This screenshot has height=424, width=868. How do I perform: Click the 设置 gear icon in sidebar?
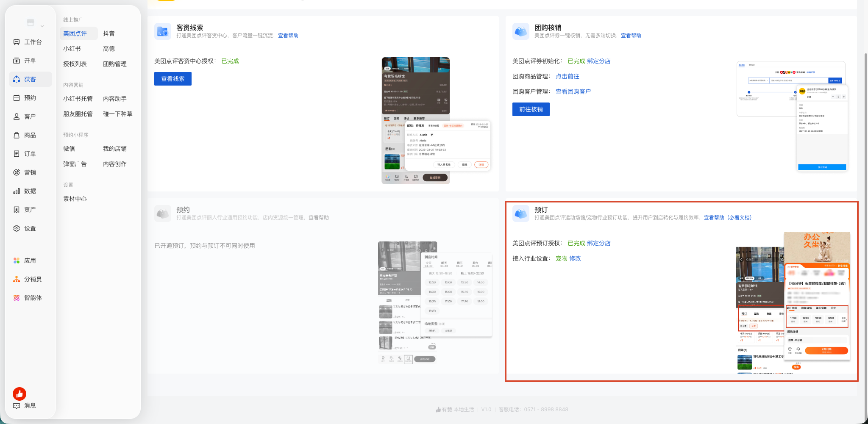pyautogui.click(x=17, y=228)
